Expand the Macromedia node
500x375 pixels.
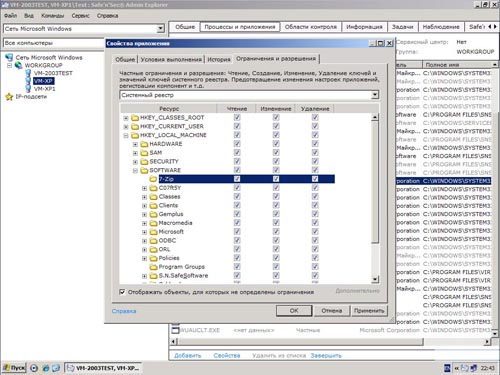point(144,223)
